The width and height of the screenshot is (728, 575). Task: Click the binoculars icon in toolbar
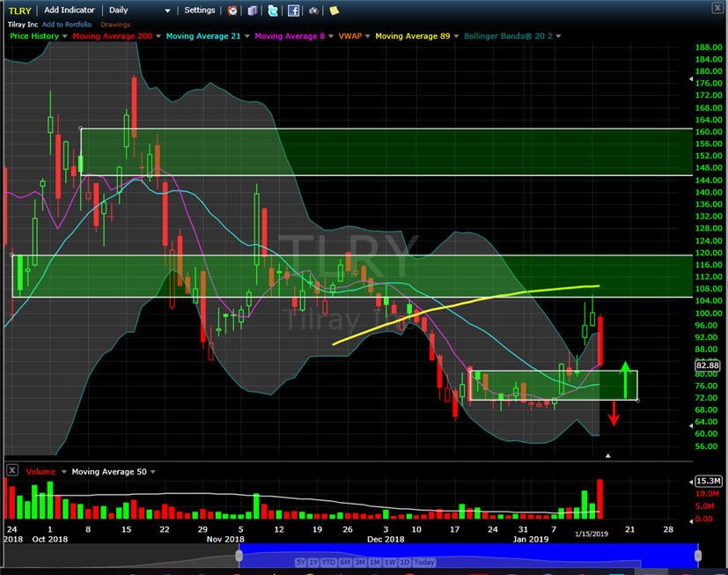point(314,11)
